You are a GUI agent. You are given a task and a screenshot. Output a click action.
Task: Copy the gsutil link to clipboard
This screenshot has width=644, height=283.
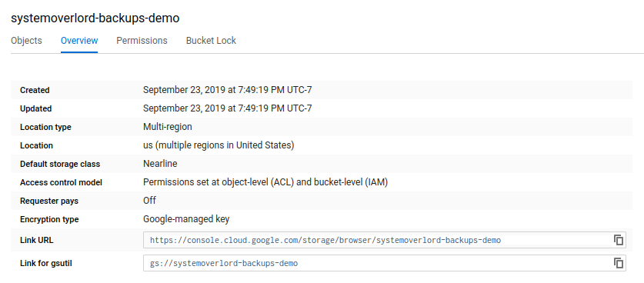(619, 263)
